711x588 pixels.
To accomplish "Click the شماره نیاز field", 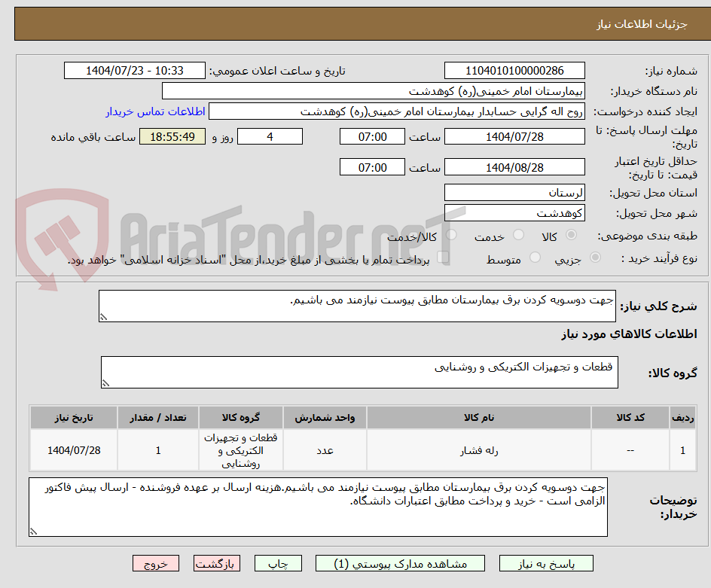I will click(x=515, y=70).
